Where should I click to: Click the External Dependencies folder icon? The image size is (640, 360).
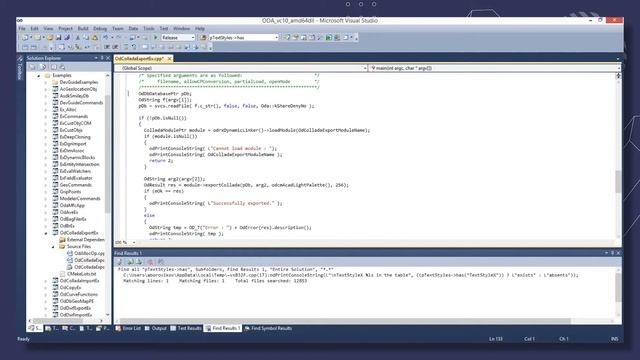(62, 240)
